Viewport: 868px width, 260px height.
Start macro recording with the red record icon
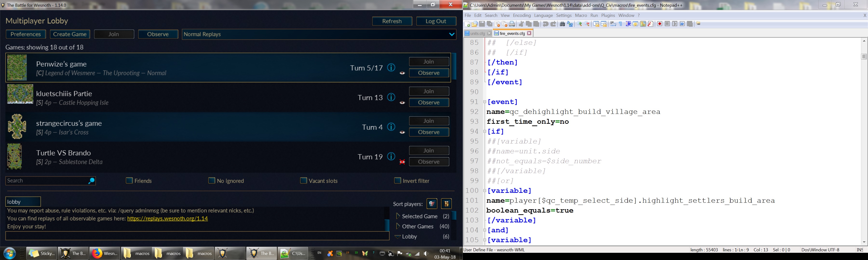click(x=660, y=24)
